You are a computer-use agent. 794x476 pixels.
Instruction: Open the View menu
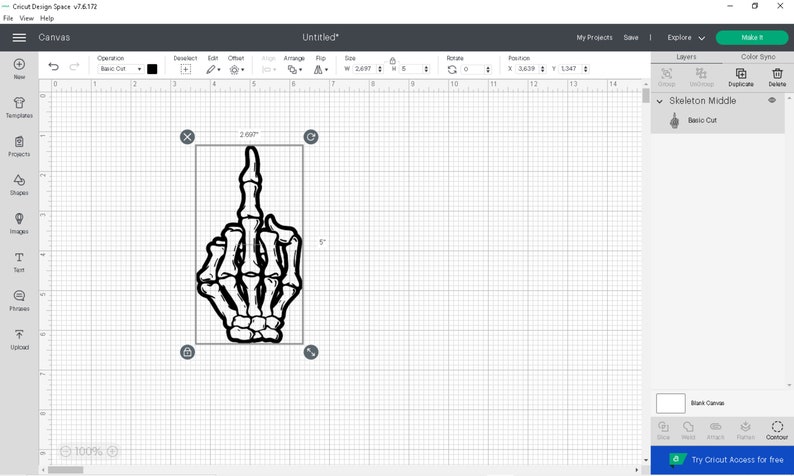tap(26, 18)
